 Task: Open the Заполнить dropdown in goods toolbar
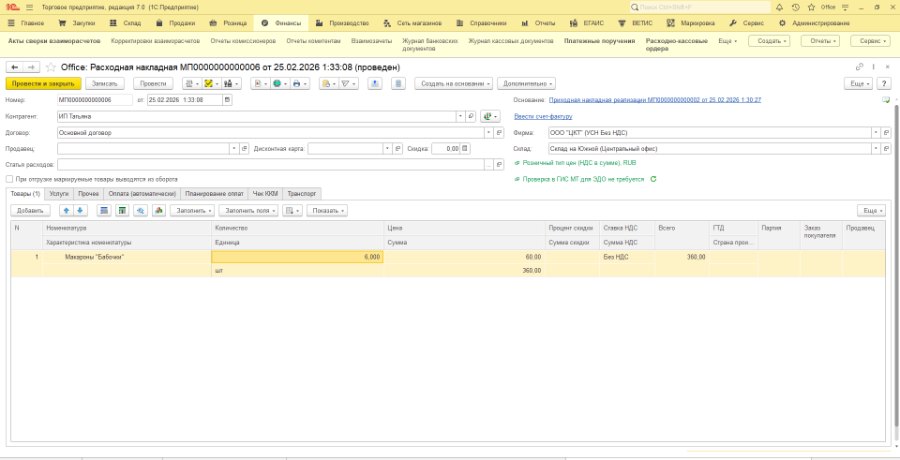pyautogui.click(x=192, y=211)
